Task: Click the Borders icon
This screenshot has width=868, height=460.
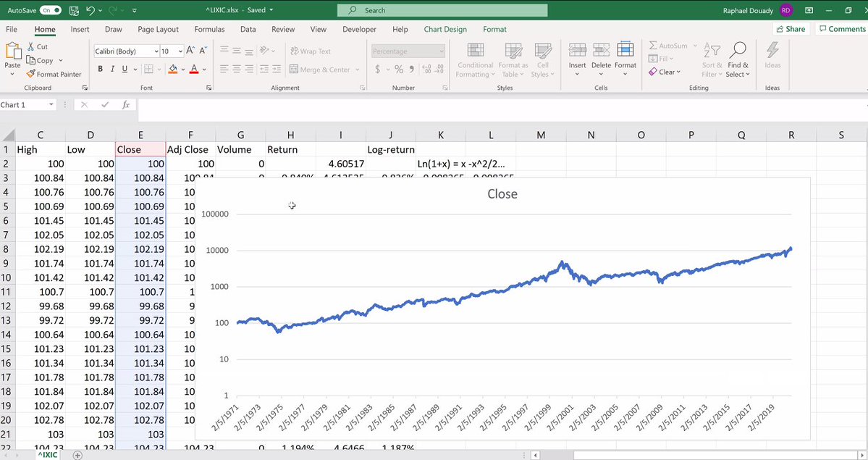Action: (148, 69)
